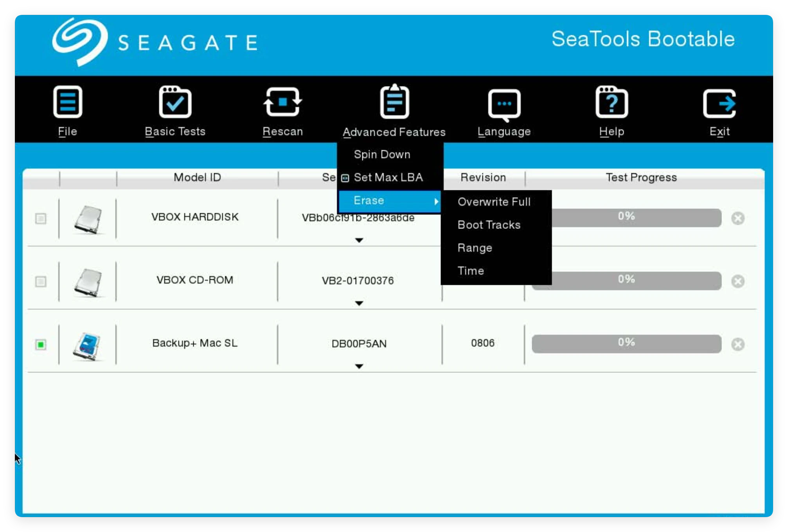The image size is (788, 532).
Task: Click the Rescan arrows icon
Action: [x=282, y=102]
